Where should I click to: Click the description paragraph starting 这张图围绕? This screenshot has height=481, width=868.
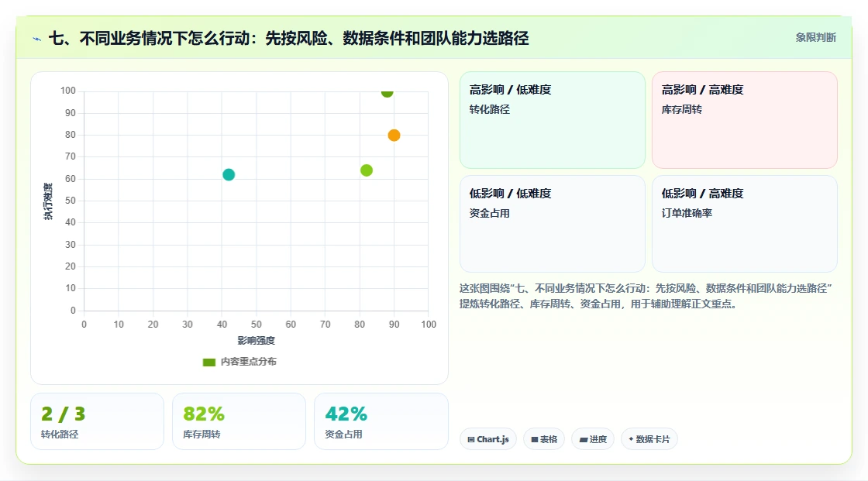coord(646,296)
